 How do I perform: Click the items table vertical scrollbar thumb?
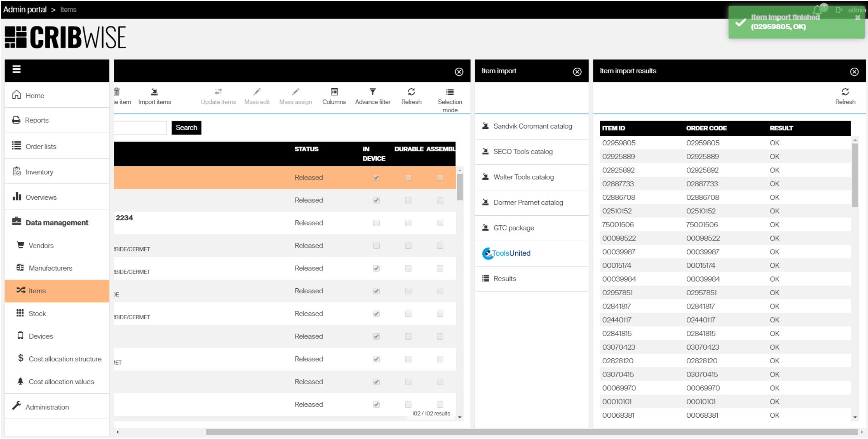460,187
